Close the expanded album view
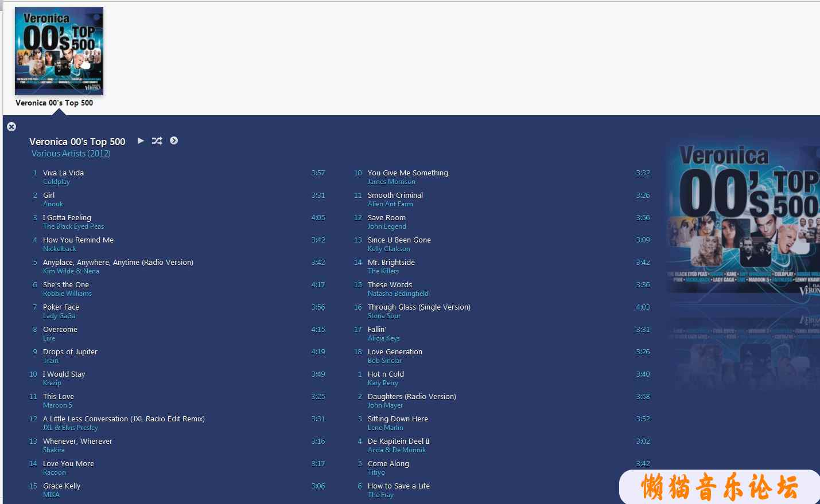This screenshot has width=820, height=504. click(x=11, y=127)
